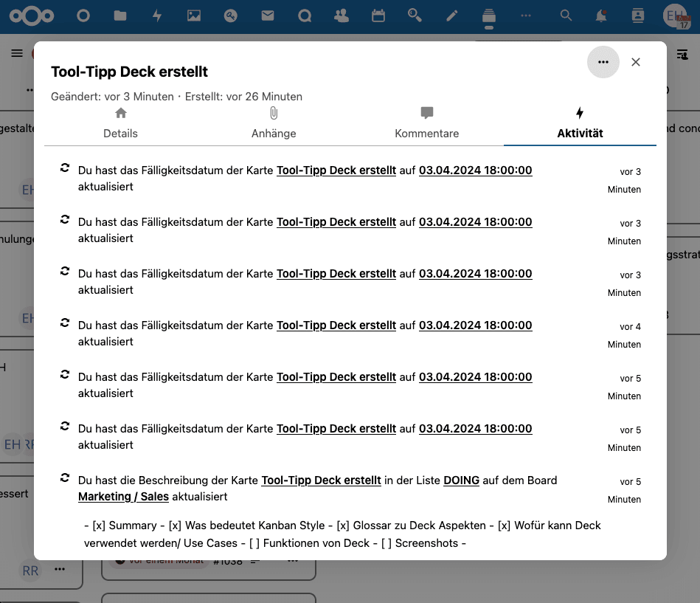
Task: Open the Calendar app icon
Action: click(378, 15)
